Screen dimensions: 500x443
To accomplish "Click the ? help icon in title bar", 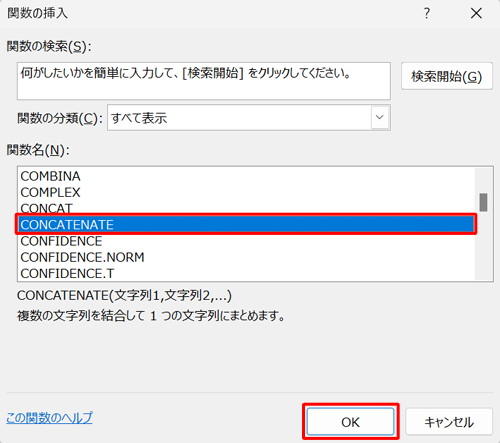I will pyautogui.click(x=427, y=13).
